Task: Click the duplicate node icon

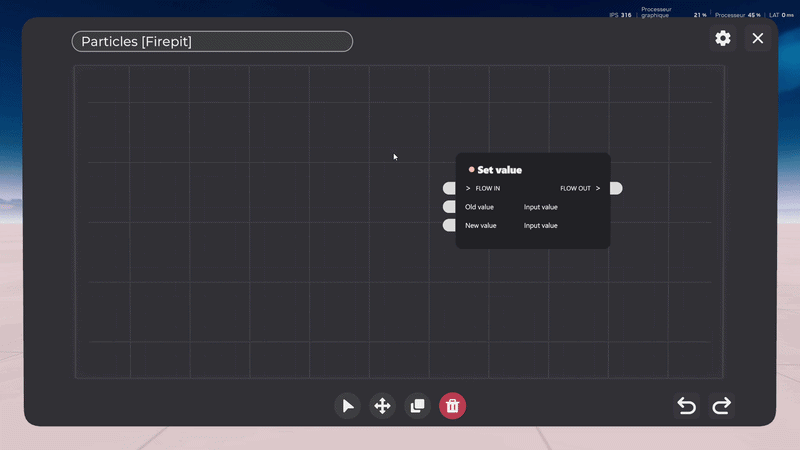Action: (x=417, y=406)
